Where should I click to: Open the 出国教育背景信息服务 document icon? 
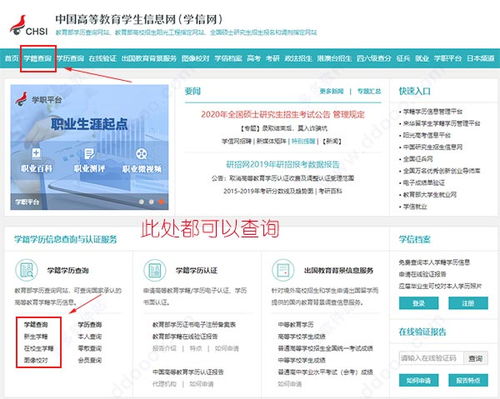tap(283, 270)
